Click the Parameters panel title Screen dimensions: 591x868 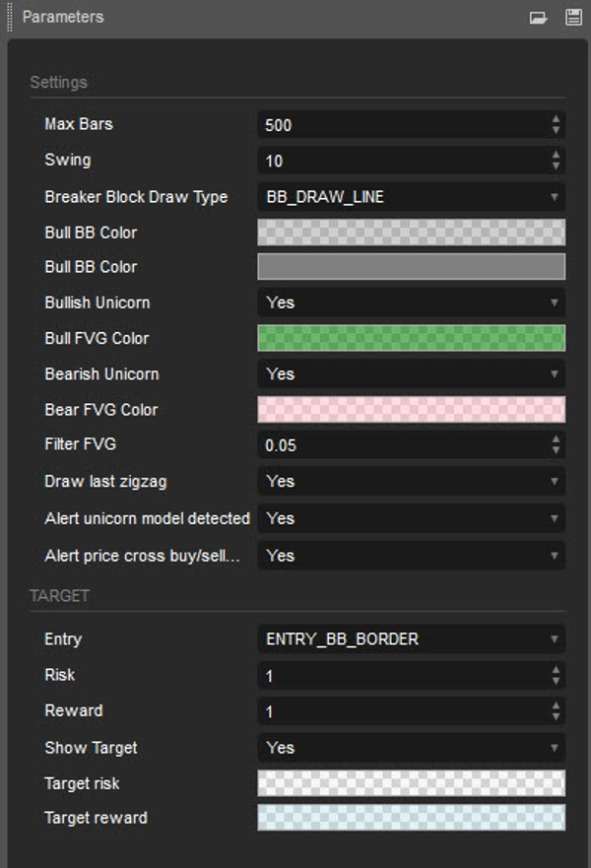[63, 17]
